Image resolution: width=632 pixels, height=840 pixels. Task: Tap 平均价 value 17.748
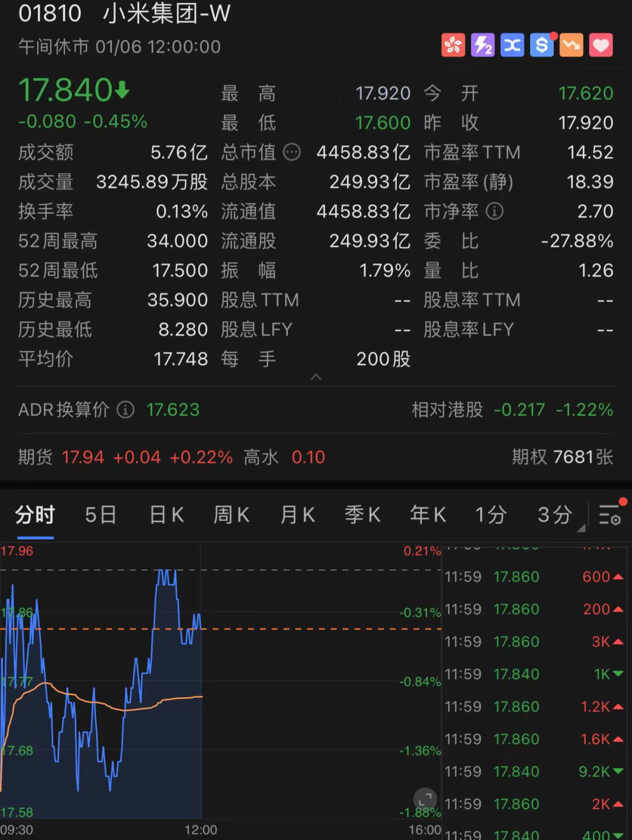point(181,359)
